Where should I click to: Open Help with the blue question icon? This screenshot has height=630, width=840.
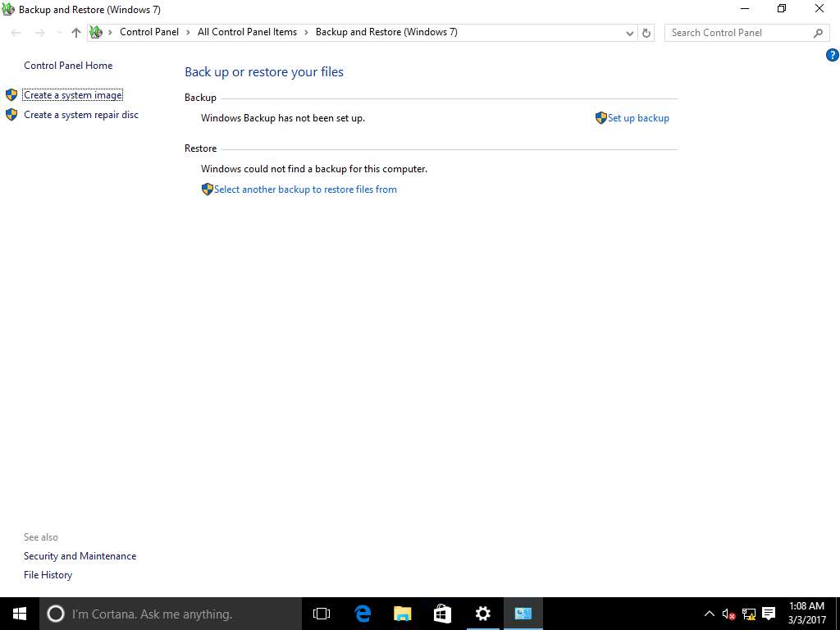832,55
